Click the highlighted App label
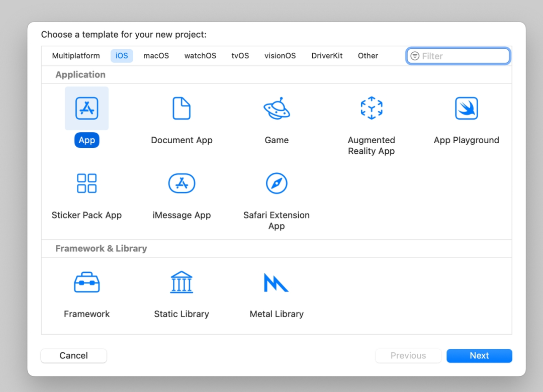 (x=86, y=140)
